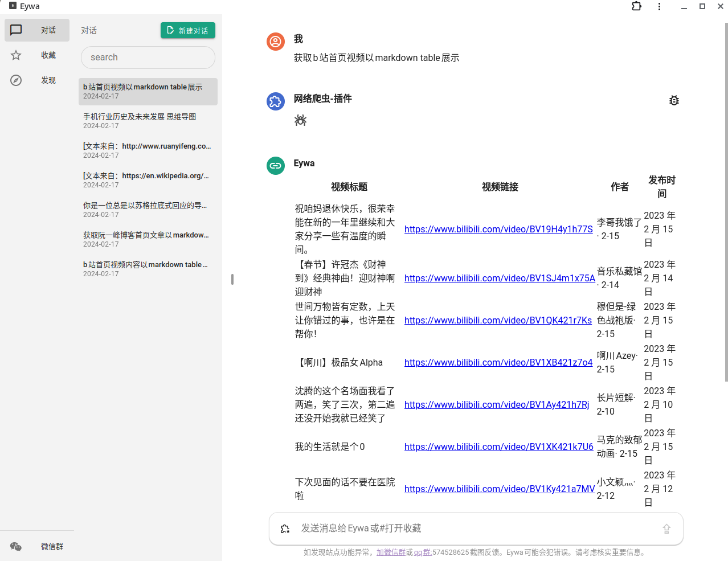Click the user avatar icon beside 我
Screen dimensions: 728x561
tap(276, 42)
